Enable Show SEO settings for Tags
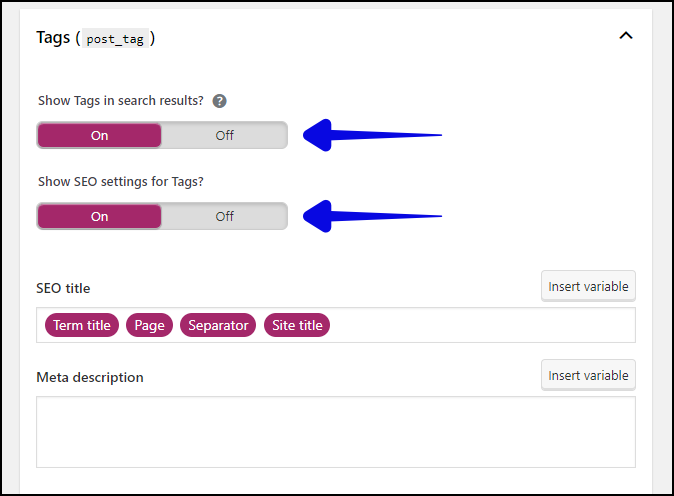The height and width of the screenshot is (496, 674). (99, 216)
